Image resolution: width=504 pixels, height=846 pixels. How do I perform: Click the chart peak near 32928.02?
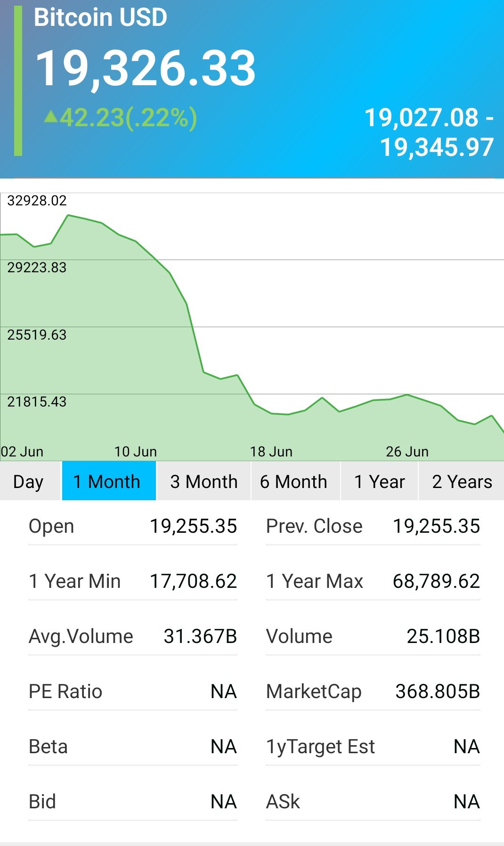click(x=69, y=215)
